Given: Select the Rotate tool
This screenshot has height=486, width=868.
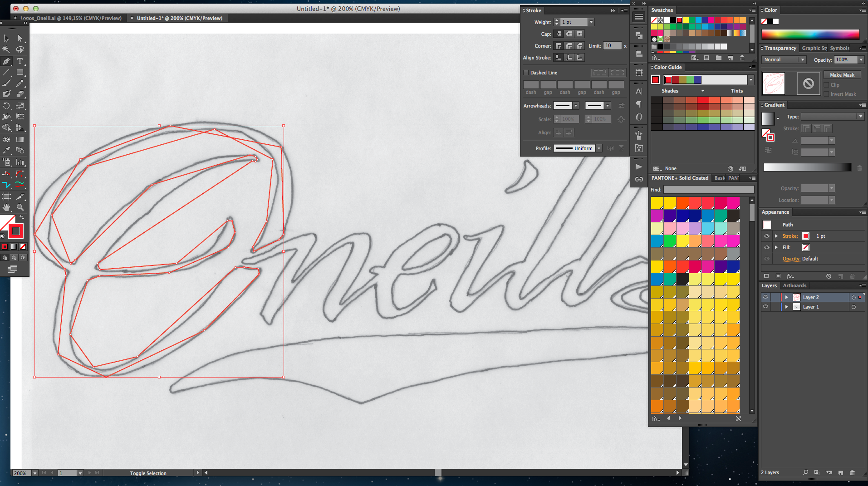Looking at the screenshot, I should point(6,106).
